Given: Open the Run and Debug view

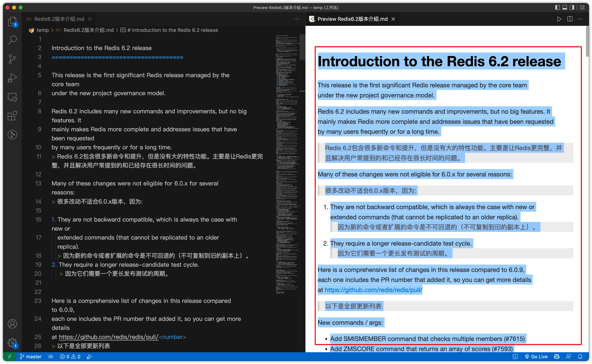Looking at the screenshot, I should click(x=12, y=78).
